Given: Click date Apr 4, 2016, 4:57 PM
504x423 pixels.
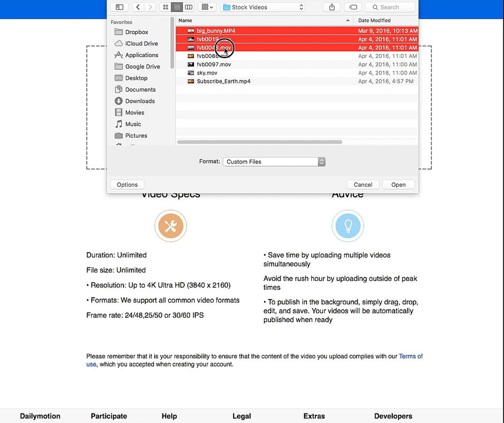Looking at the screenshot, I should click(x=386, y=81).
